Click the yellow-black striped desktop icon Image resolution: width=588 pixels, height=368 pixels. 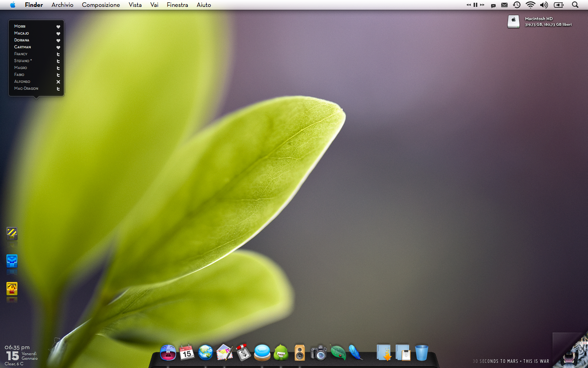[12, 233]
